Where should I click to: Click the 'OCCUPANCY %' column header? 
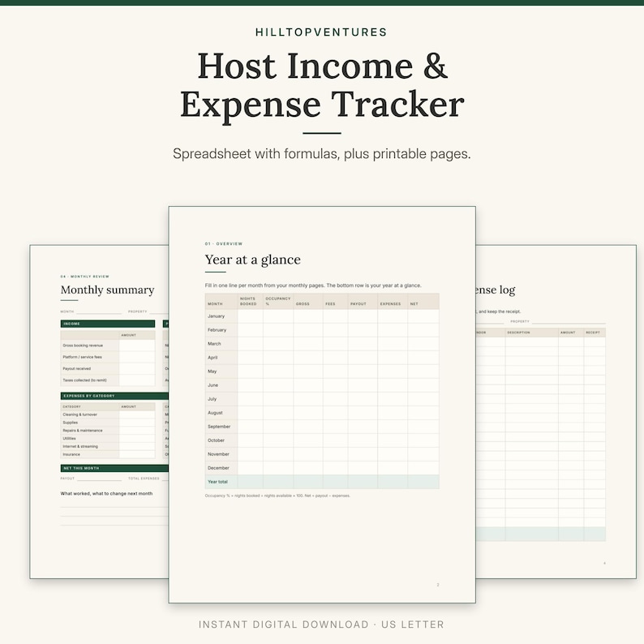277,301
